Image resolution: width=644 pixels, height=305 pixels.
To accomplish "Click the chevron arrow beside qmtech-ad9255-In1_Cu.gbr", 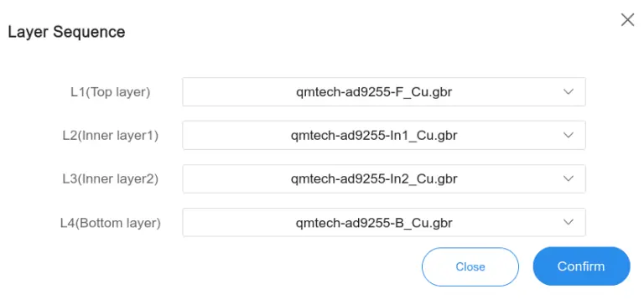I will click(568, 135).
